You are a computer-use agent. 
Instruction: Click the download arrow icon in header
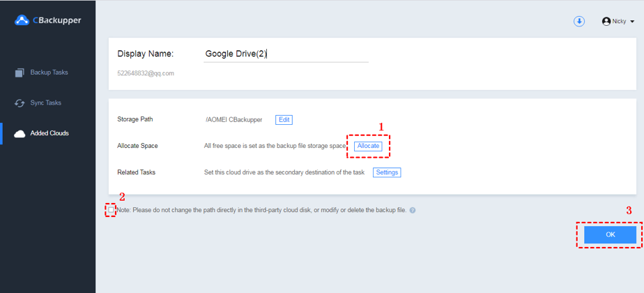[579, 22]
